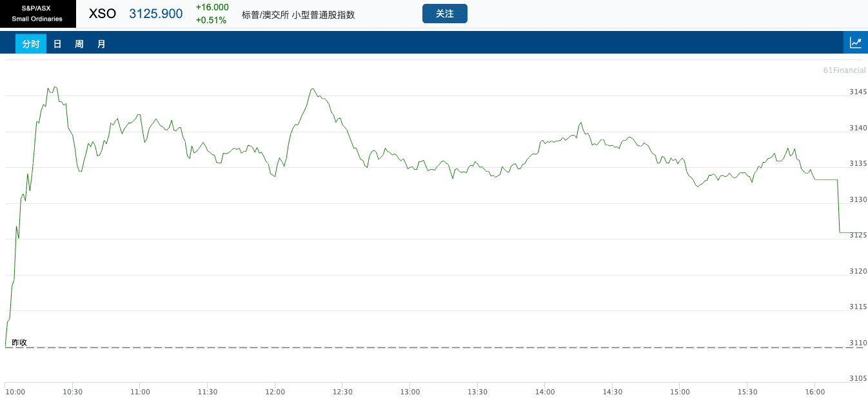Click the 3115 y-axis label
868x406 pixels.
tap(858, 307)
